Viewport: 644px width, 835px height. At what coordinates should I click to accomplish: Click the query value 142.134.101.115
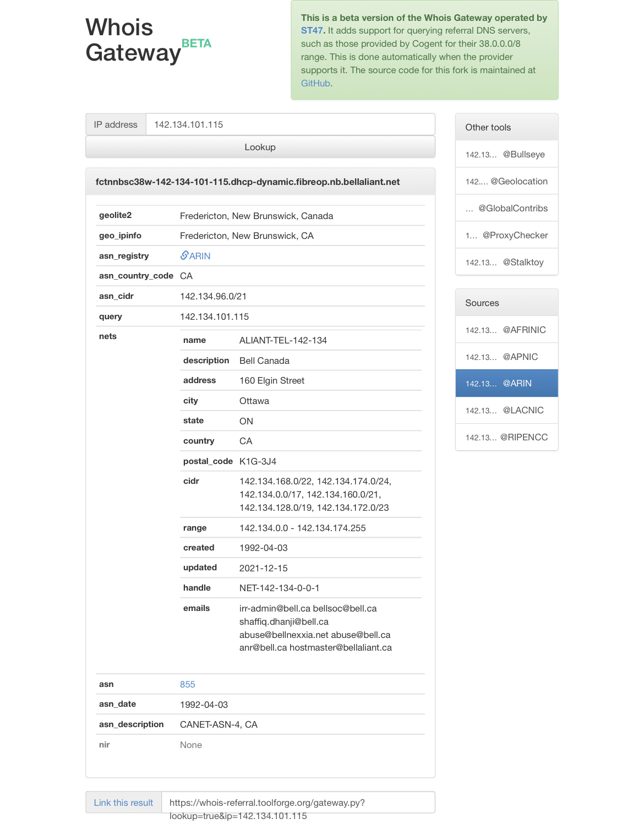(215, 316)
